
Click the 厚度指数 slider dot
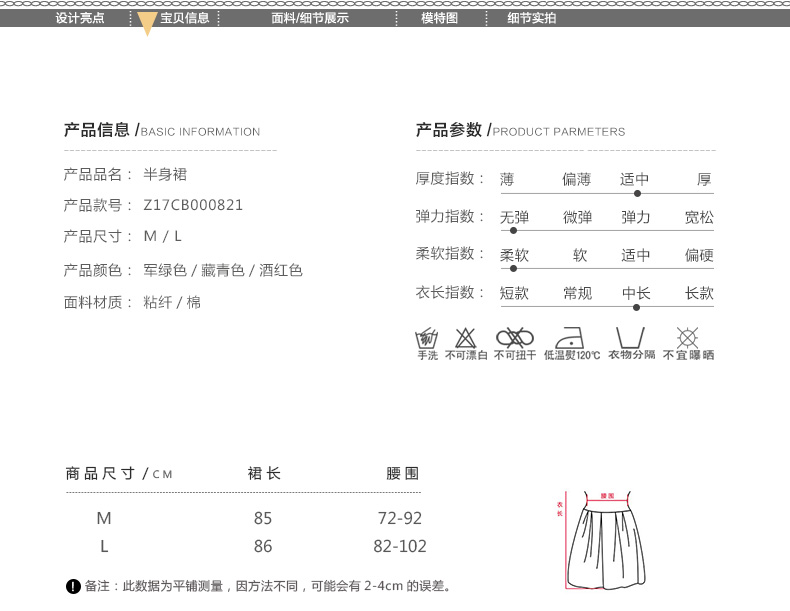(637, 193)
